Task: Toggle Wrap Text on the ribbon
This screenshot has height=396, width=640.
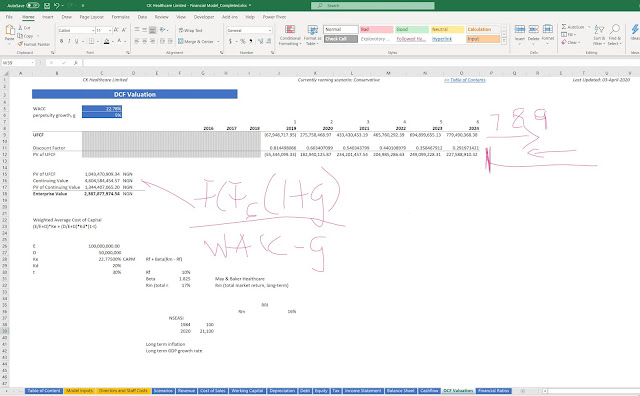Action: (x=190, y=30)
